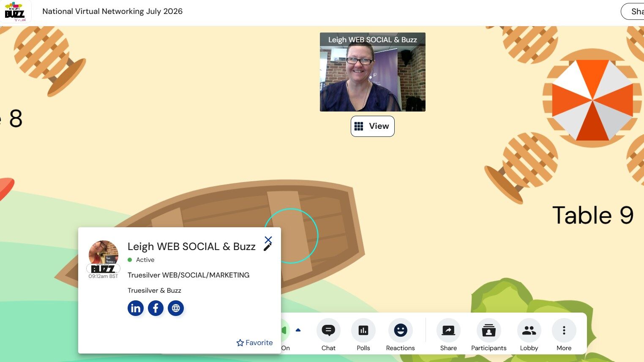Image resolution: width=644 pixels, height=362 pixels.
Task: Click the wooden boat seat circle
Action: click(291, 236)
